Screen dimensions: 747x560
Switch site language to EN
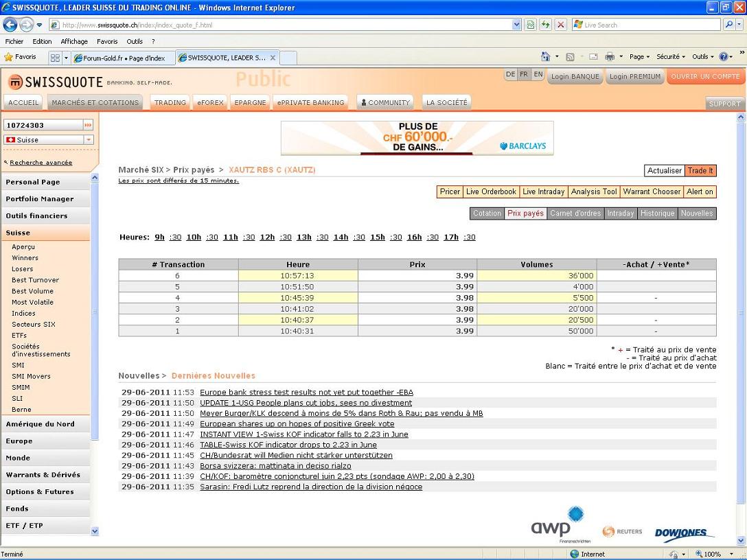[x=538, y=74]
